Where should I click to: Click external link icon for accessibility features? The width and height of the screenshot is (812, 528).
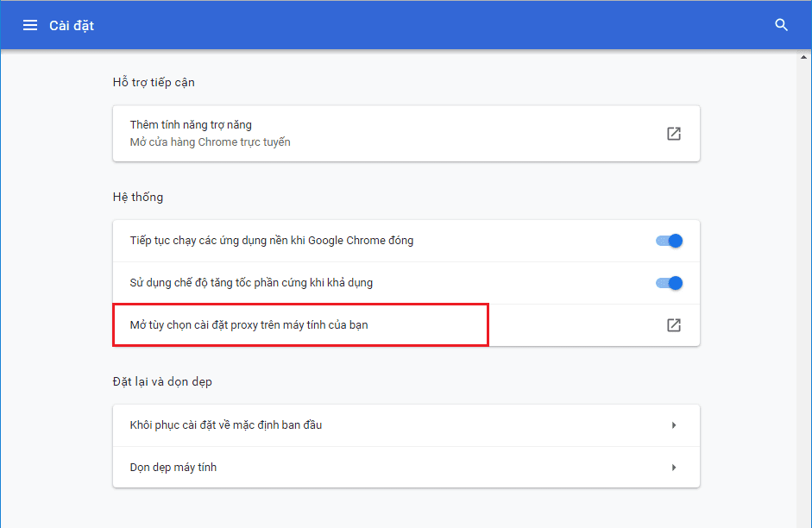point(673,134)
